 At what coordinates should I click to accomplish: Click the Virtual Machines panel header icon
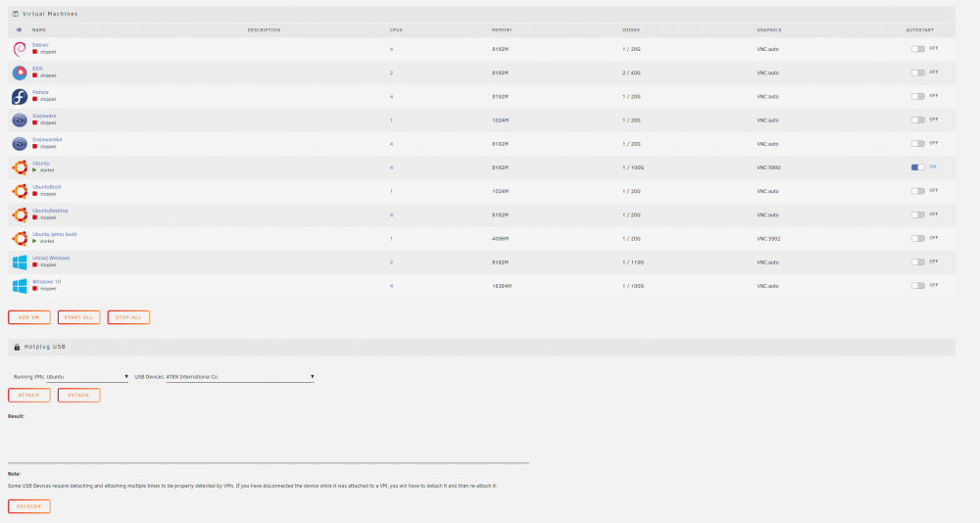point(16,14)
